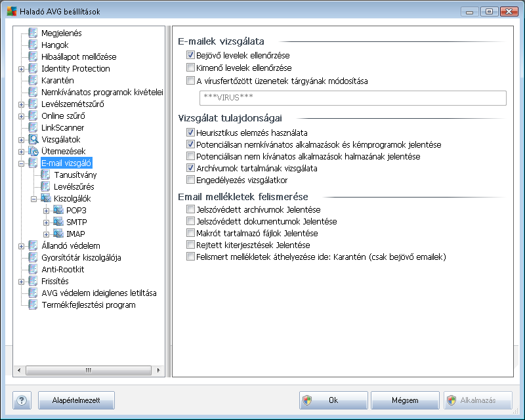The height and width of the screenshot is (420, 525).
Task: Click the E-mail vizsgáló icon
Action: click(x=33, y=163)
